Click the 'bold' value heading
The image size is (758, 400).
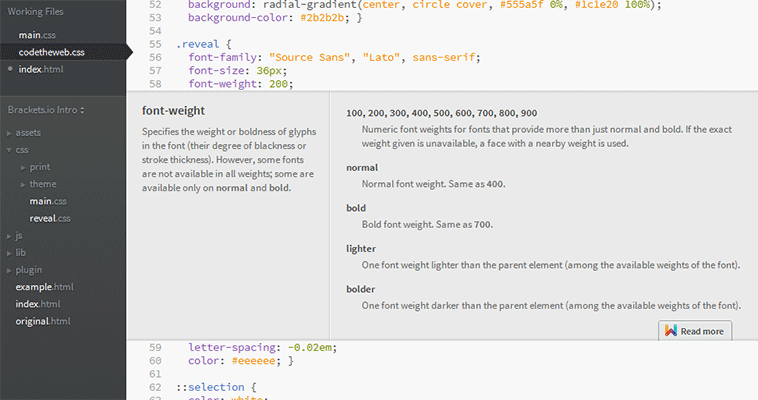click(356, 208)
